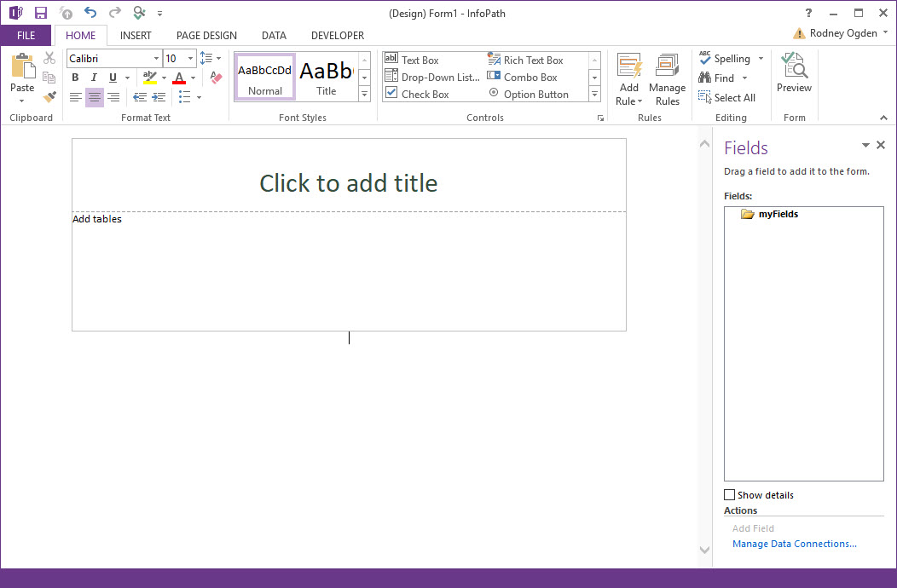Click the Paste clipboard icon
This screenshot has height=588, width=897.
[22, 66]
